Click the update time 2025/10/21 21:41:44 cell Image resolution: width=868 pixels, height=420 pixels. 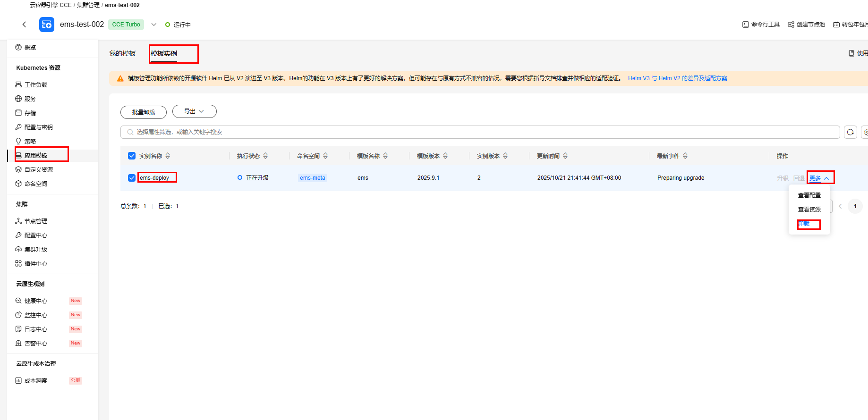point(579,178)
